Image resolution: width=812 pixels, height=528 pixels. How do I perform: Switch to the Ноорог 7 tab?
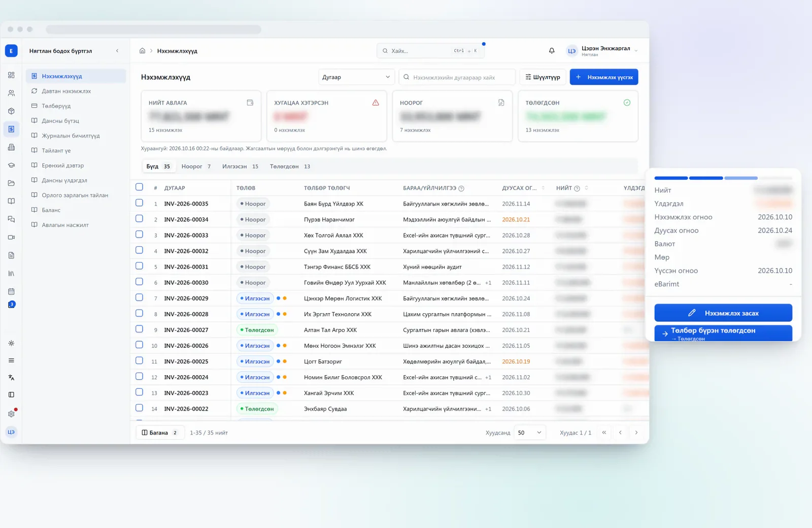(x=196, y=167)
